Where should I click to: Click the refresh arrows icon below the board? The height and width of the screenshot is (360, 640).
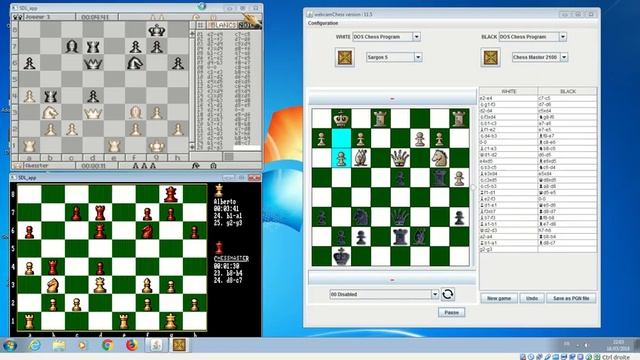pos(448,294)
